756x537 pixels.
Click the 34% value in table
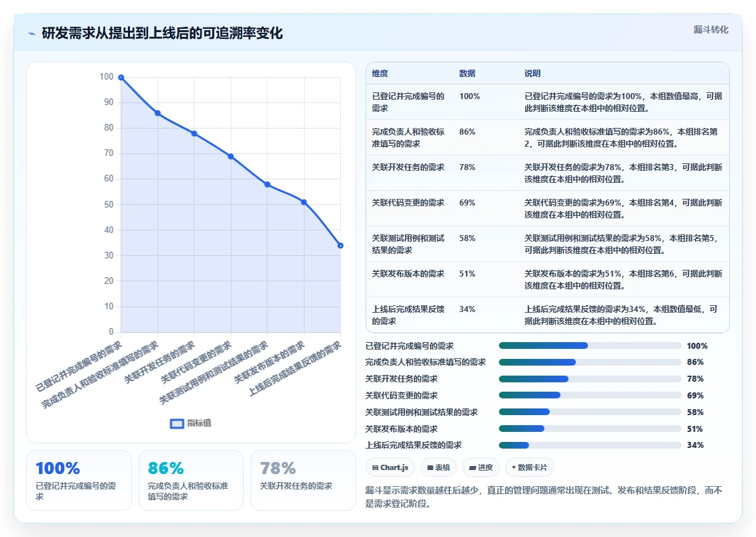(467, 309)
